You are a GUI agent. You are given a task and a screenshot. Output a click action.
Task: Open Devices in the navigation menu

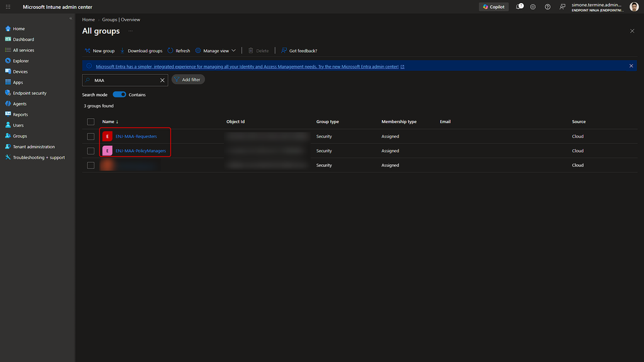20,72
